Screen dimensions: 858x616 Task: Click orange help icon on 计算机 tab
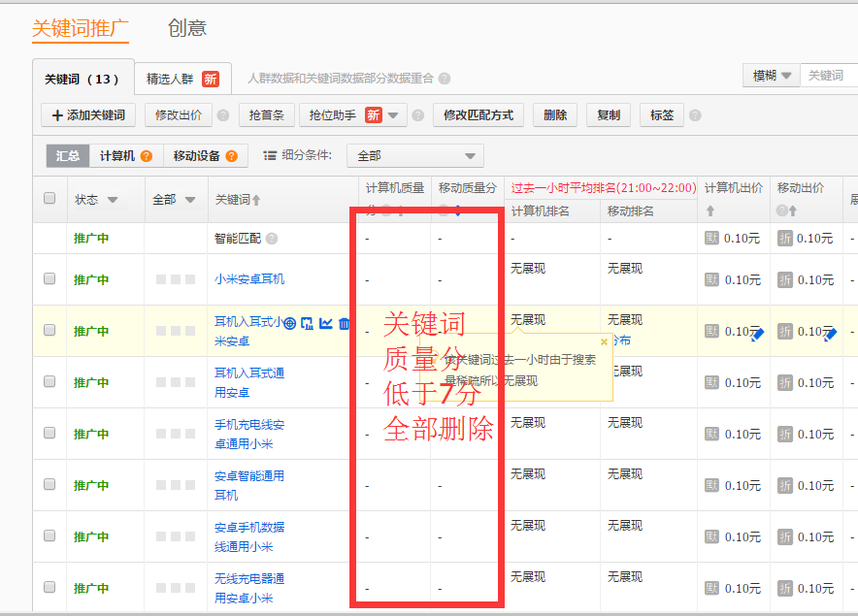pyautogui.click(x=147, y=156)
